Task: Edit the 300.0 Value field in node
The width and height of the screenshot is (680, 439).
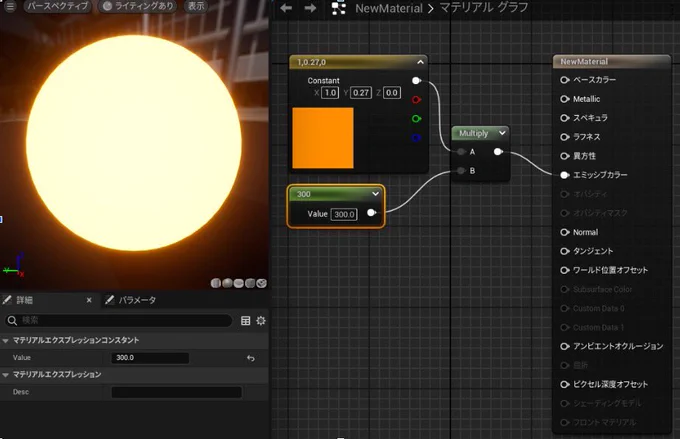Action: [344, 214]
